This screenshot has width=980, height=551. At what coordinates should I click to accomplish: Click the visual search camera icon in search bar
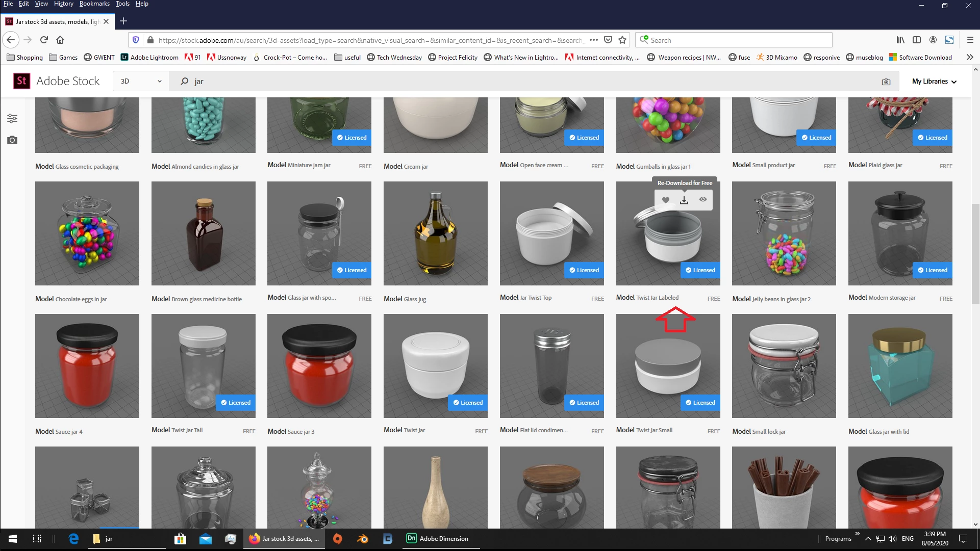coord(886,82)
